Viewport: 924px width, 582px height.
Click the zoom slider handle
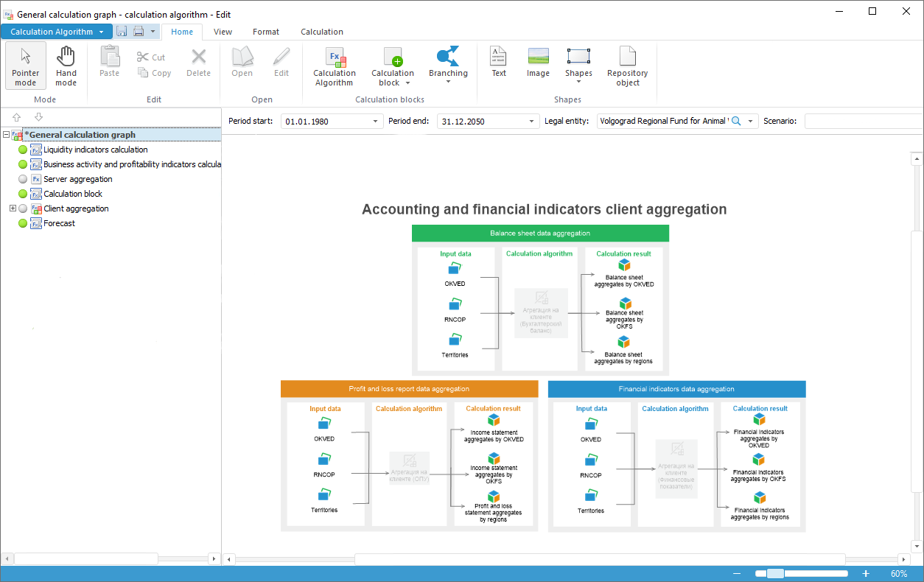(x=774, y=573)
